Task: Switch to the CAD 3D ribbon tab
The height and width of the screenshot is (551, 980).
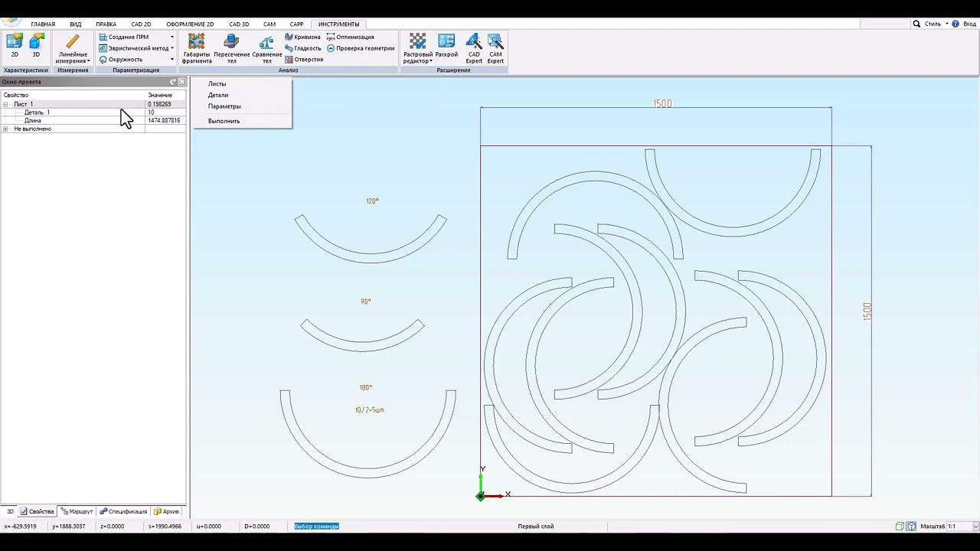Action: point(239,24)
